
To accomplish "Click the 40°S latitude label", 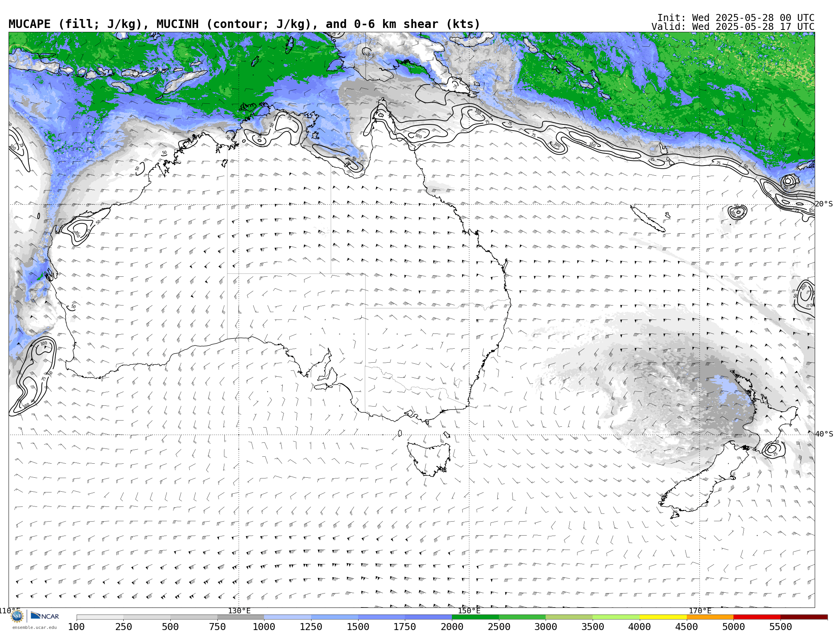I will 824,434.
